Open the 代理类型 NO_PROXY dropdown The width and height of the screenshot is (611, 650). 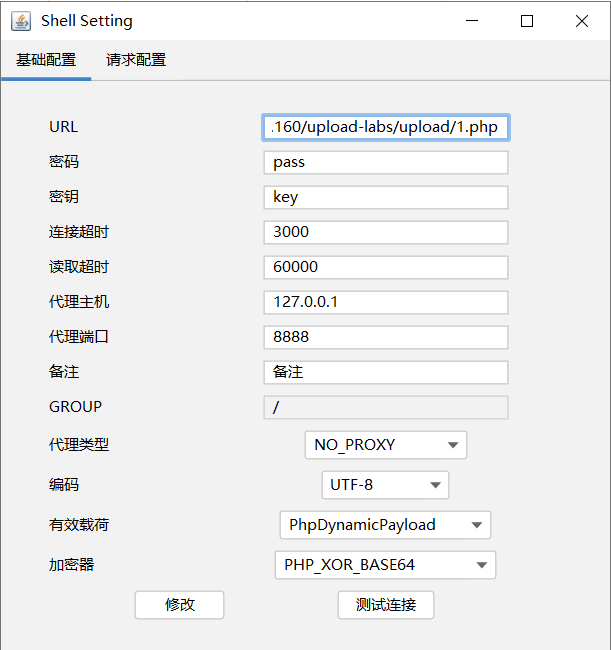tap(386, 445)
